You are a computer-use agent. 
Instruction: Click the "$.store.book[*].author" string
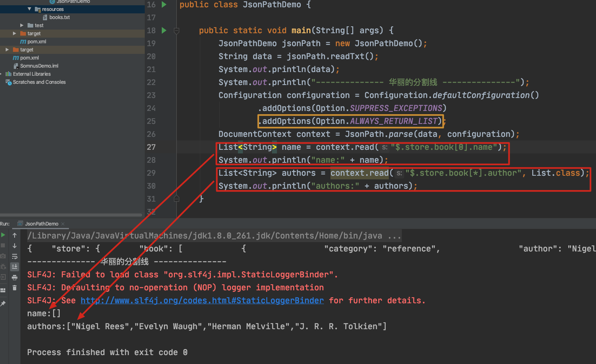pos(463,173)
